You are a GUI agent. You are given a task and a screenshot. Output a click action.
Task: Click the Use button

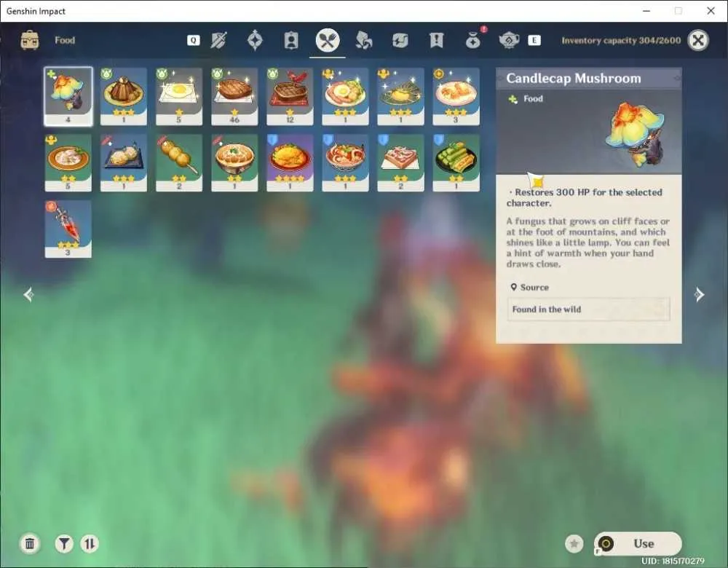click(x=638, y=543)
